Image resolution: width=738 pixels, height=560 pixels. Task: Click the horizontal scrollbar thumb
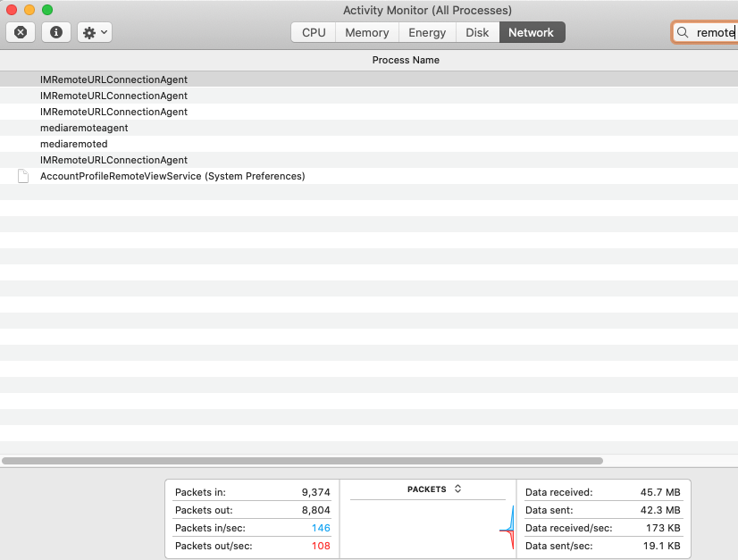tap(303, 461)
